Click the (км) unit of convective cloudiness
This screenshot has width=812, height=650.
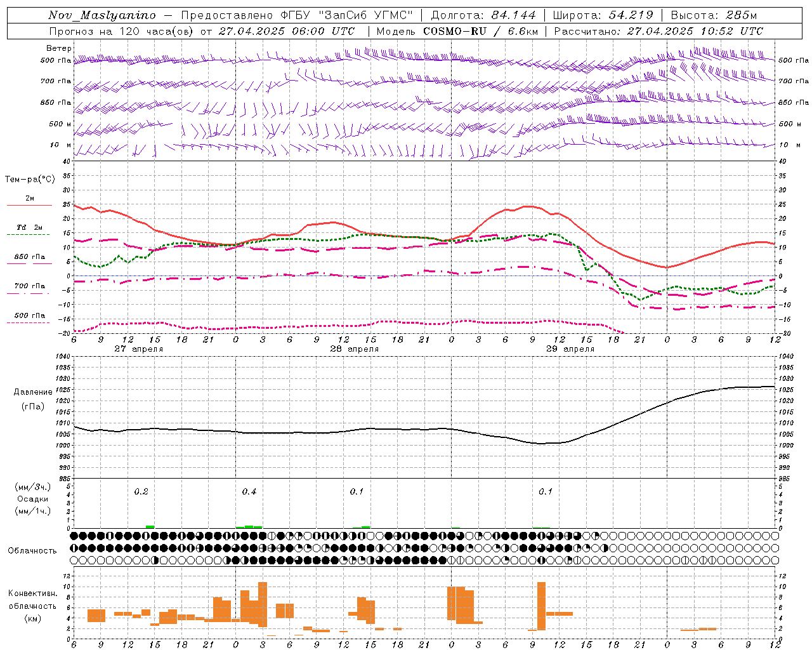pyautogui.click(x=34, y=618)
